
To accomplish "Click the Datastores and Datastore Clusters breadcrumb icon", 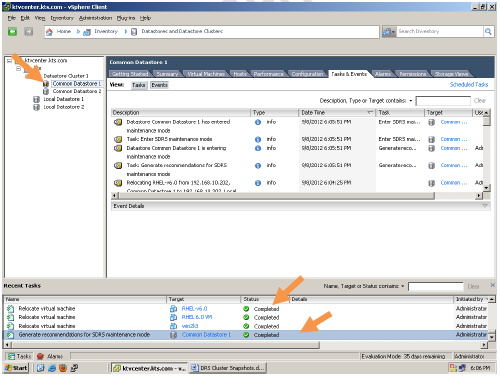I will tap(134, 32).
